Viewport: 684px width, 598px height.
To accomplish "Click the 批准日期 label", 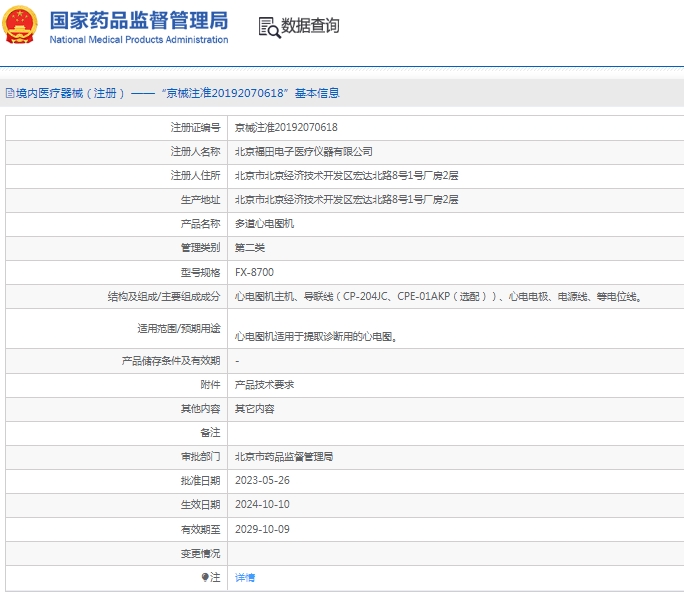I will (201, 481).
